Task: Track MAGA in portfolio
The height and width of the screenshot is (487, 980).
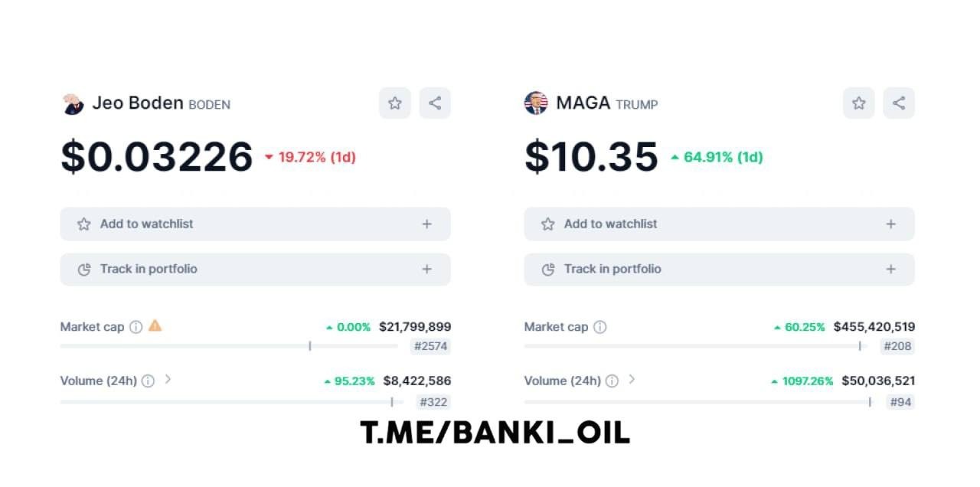Action: pos(720,270)
